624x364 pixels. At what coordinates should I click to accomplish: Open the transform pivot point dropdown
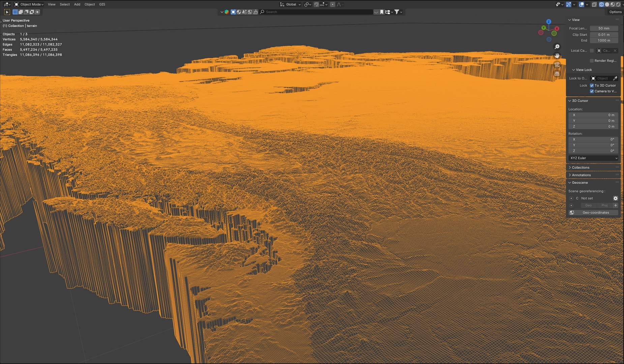pos(307,4)
